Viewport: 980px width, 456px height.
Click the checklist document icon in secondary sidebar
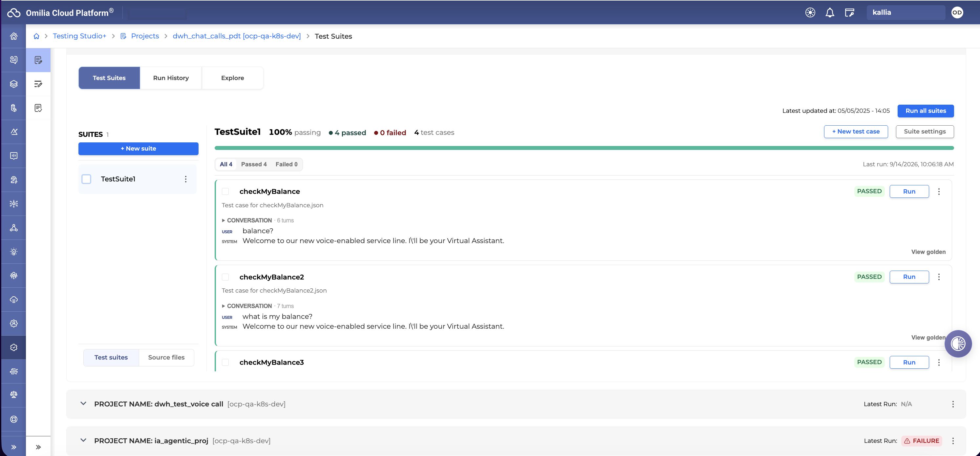click(x=38, y=108)
